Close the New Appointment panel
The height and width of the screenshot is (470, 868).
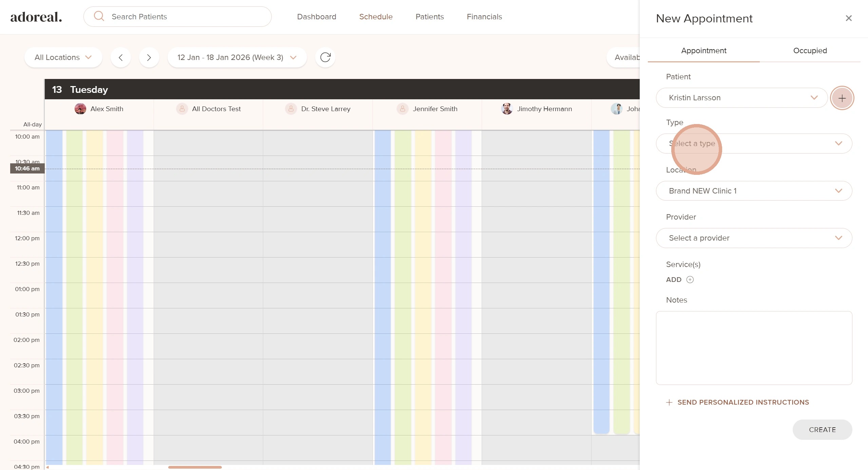point(848,18)
